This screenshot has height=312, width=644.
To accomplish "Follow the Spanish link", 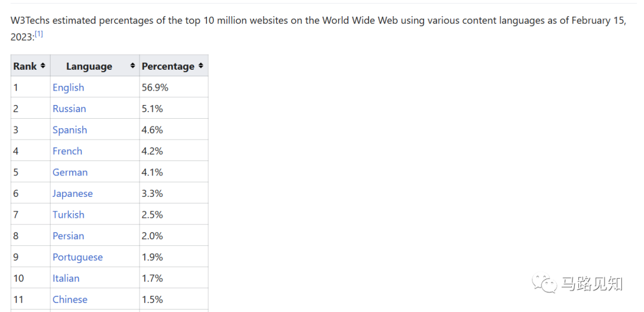I will (x=70, y=130).
